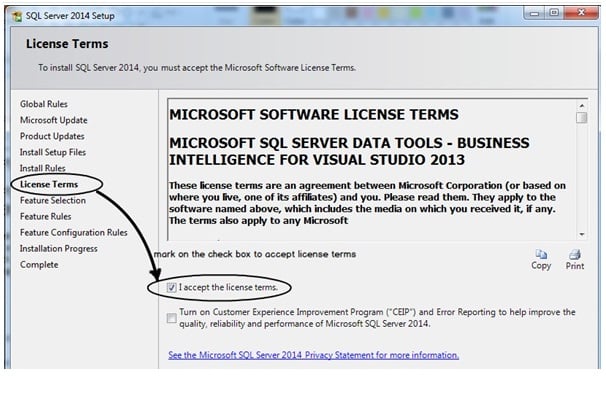Select the Install Rules step
606x394 pixels.
coord(43,168)
